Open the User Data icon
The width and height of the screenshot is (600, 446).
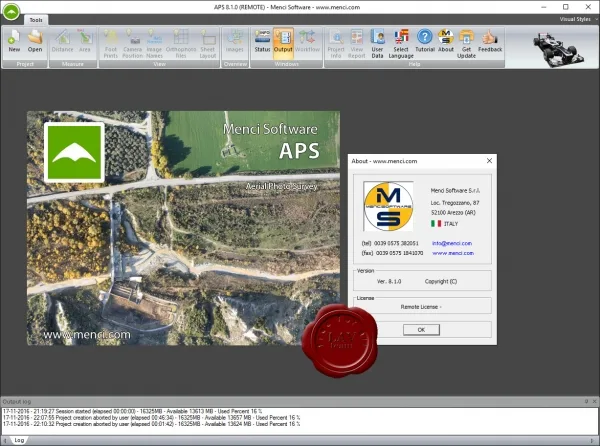tap(377, 44)
